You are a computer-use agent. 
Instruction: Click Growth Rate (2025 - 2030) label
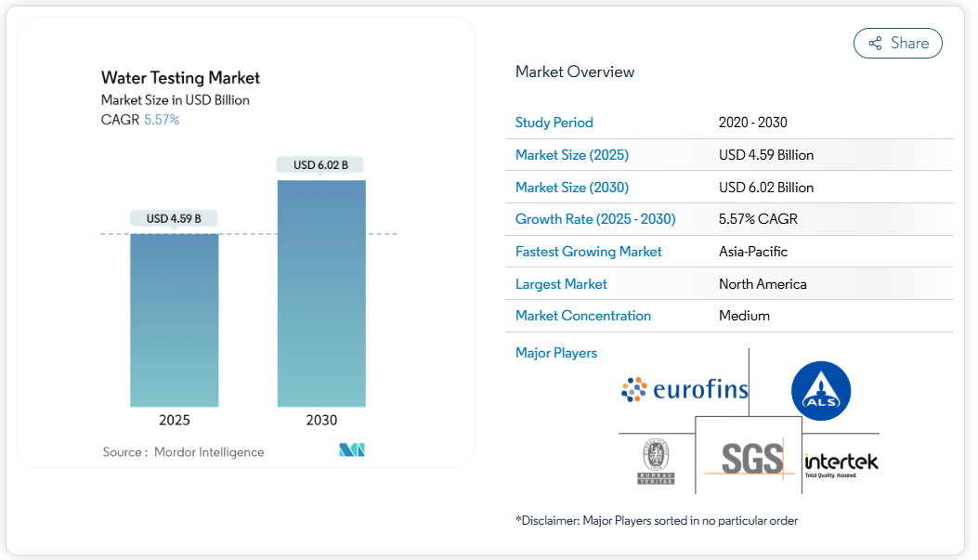[595, 219]
